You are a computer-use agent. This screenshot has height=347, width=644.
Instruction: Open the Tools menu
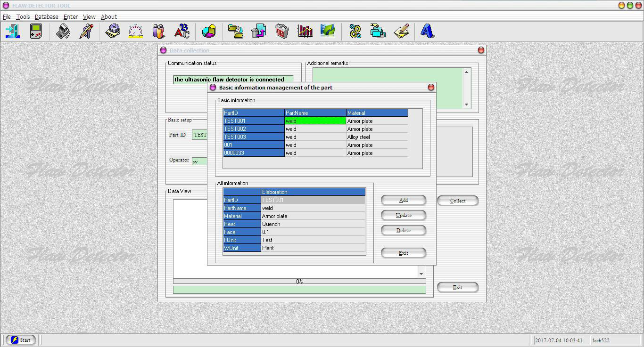pos(23,16)
